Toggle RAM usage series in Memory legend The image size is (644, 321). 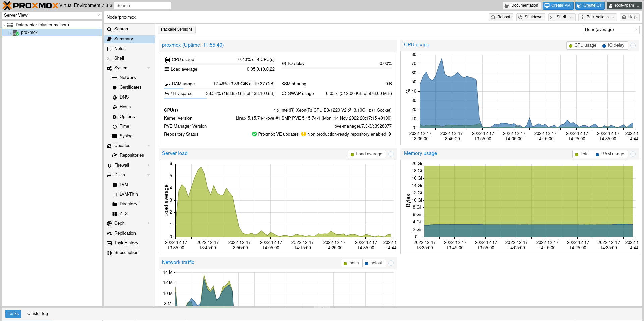click(610, 154)
